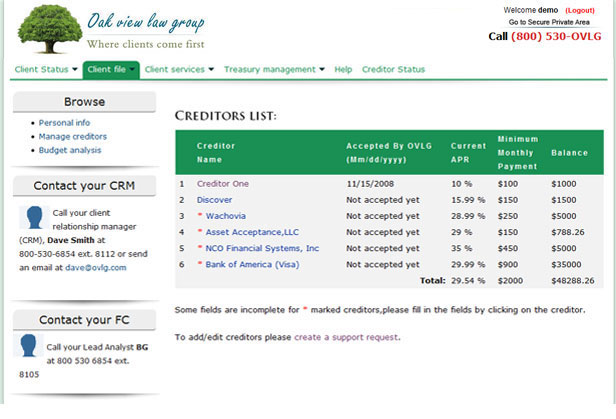Log out using the Logout link
616x419 pixels.
pos(580,11)
